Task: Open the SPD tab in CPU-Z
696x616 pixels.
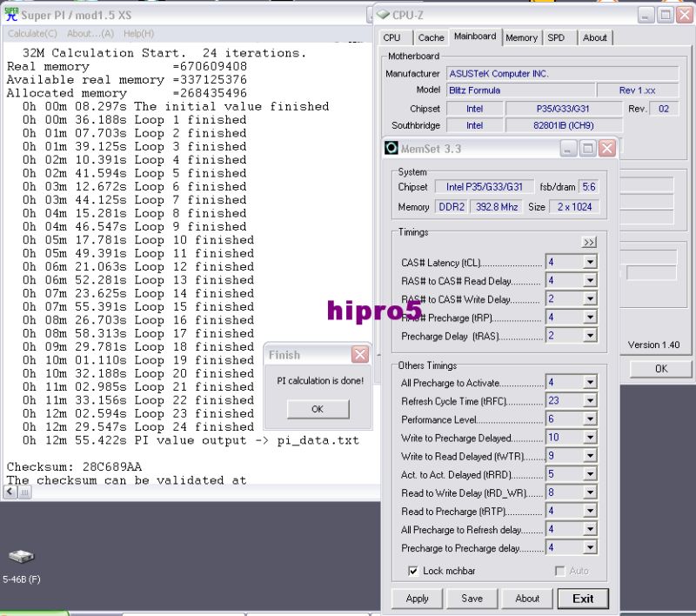Action: pos(556,37)
